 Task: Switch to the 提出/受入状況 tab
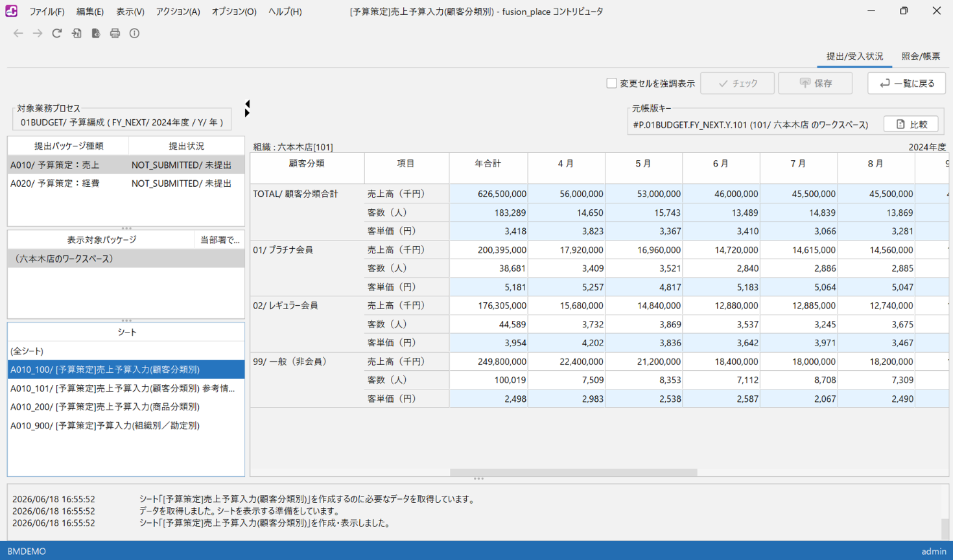pos(854,56)
